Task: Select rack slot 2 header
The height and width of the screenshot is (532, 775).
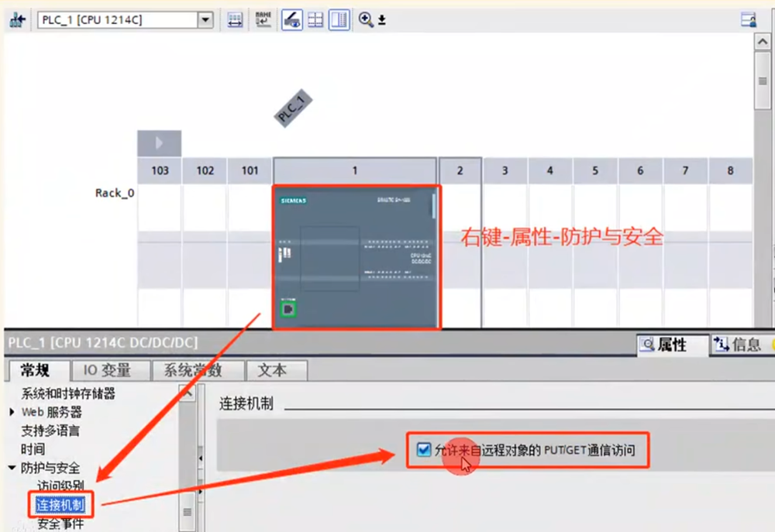Action: (460, 170)
